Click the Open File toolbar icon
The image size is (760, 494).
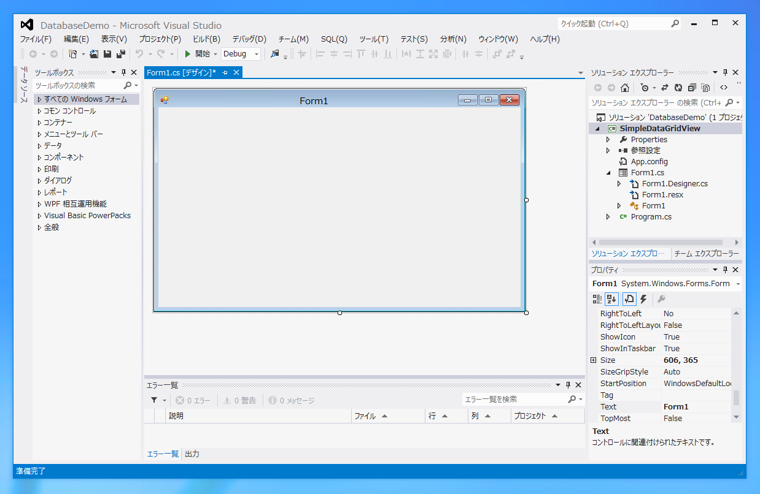[x=94, y=54]
